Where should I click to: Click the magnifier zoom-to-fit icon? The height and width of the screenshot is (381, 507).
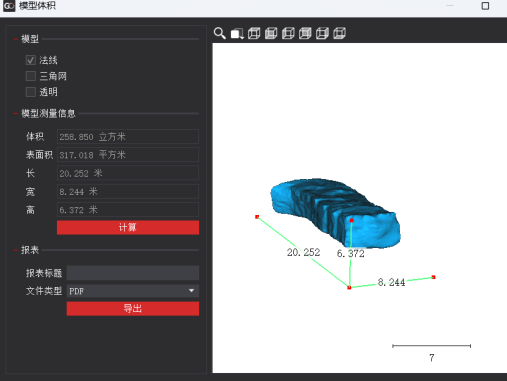pos(220,33)
